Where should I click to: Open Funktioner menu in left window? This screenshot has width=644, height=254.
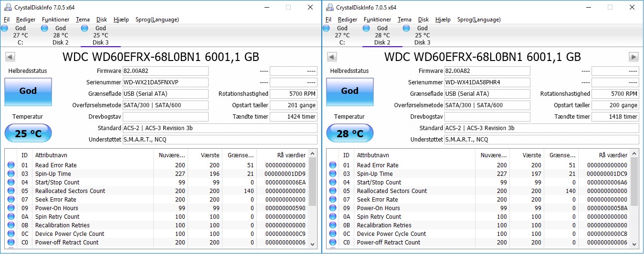tap(55, 20)
